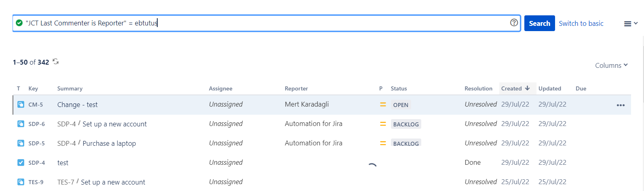
Task: Open the 'Change - test' summary link
Action: click(77, 105)
